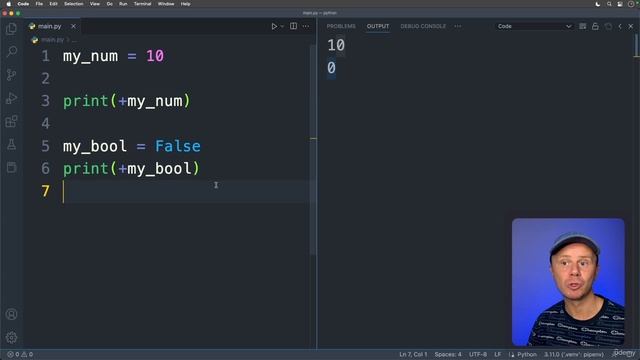Toggle the output scroll lock
Screen dimensions: 640x360
pos(595,26)
